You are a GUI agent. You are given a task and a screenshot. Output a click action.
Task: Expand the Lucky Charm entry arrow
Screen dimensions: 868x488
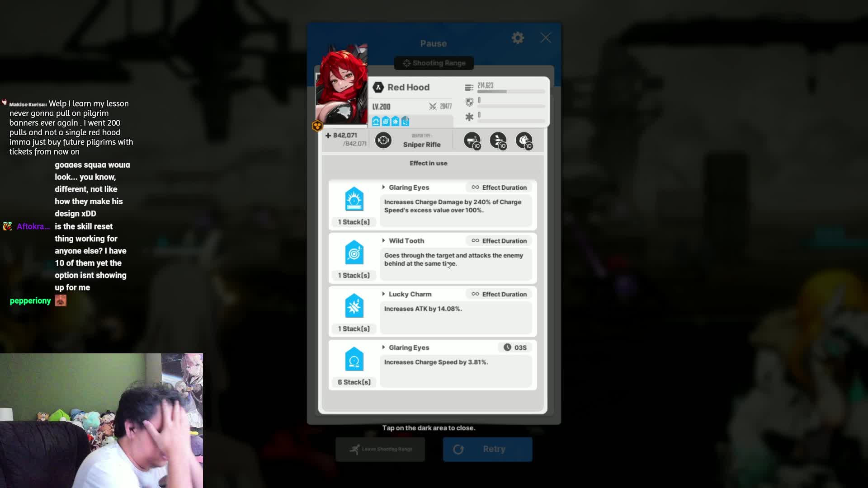coord(383,294)
